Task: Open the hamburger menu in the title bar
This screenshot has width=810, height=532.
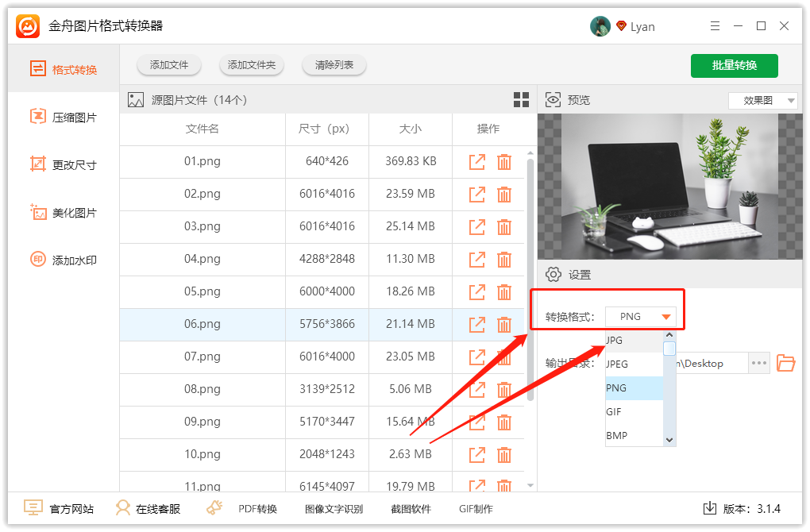Action: (715, 26)
